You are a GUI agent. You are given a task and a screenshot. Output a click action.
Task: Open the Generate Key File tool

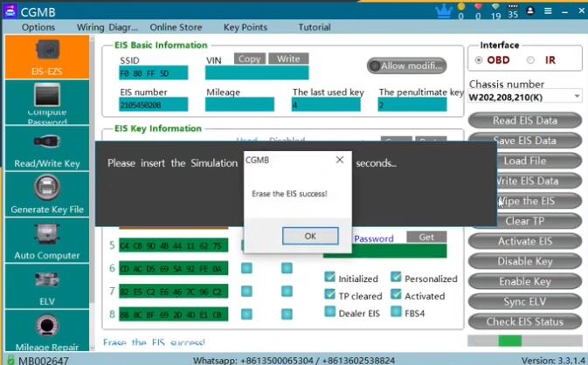[x=45, y=194]
